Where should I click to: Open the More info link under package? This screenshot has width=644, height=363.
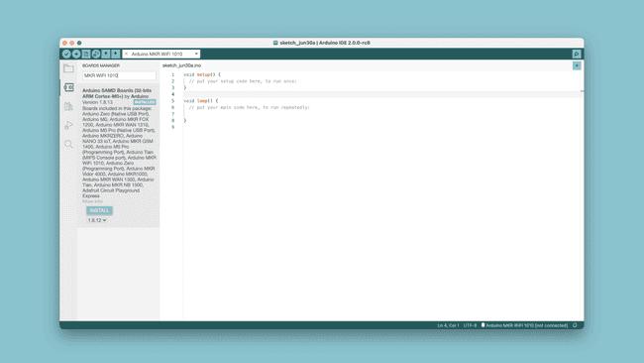click(92, 201)
